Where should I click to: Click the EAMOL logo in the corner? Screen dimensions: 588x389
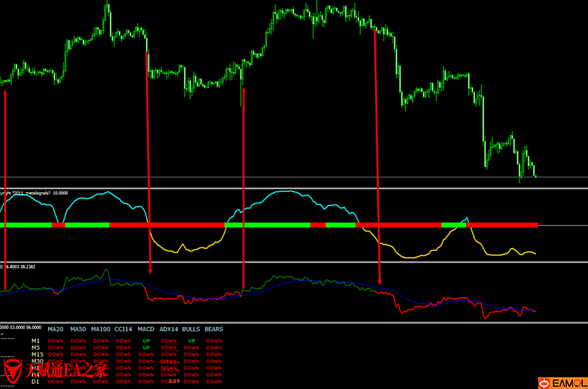tap(562, 383)
